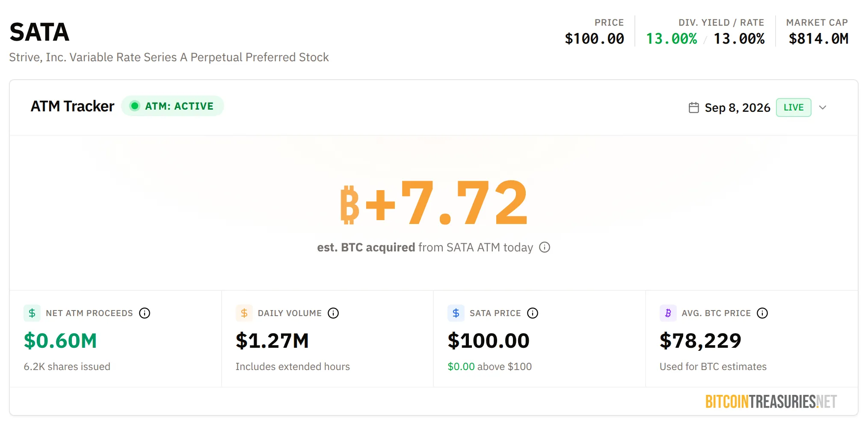Click the LIVE status badge
Image resolution: width=868 pixels, height=427 pixels.
tap(794, 107)
